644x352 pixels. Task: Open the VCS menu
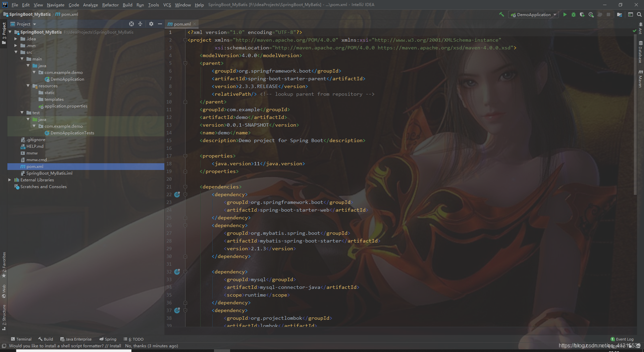(x=167, y=5)
